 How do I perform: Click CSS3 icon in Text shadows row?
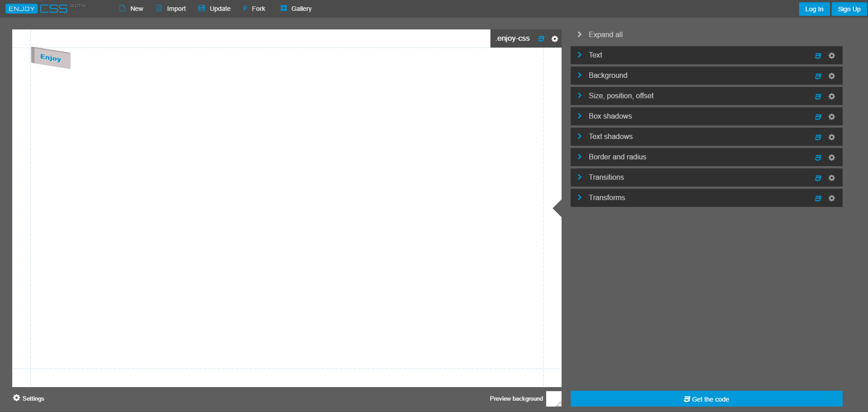coord(818,137)
